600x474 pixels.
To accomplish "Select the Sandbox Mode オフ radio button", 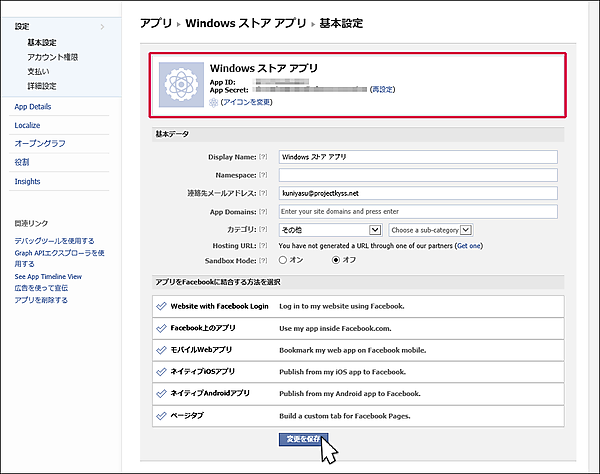I will coord(335,260).
